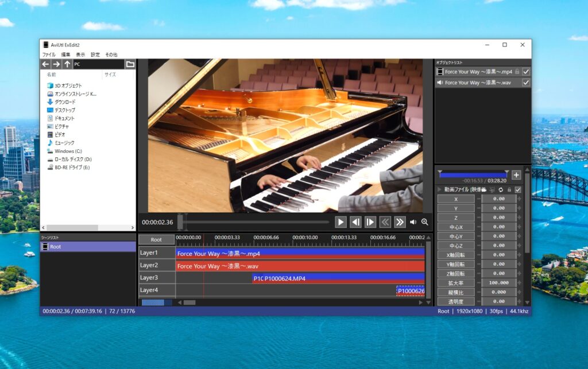Open the 設定 menu
The width and height of the screenshot is (588, 369).
95,55
